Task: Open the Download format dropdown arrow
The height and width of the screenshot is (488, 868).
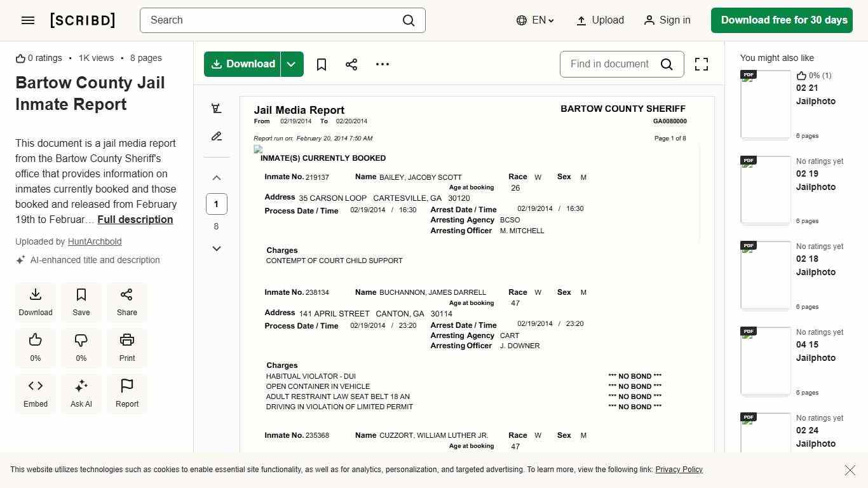Action: pyautogui.click(x=291, y=64)
